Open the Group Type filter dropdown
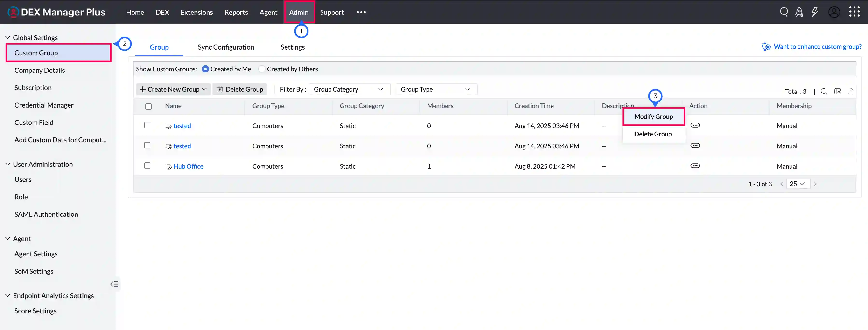 (x=436, y=89)
